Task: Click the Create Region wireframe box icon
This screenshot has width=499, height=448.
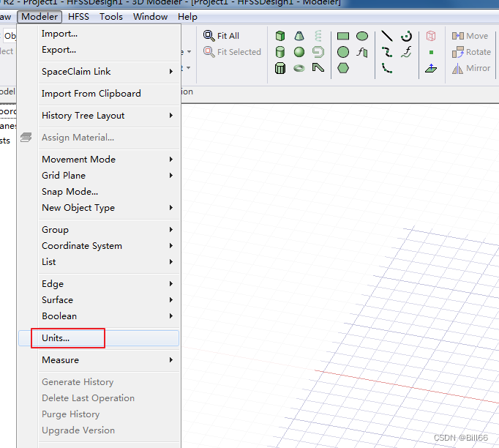Action: pos(431,36)
